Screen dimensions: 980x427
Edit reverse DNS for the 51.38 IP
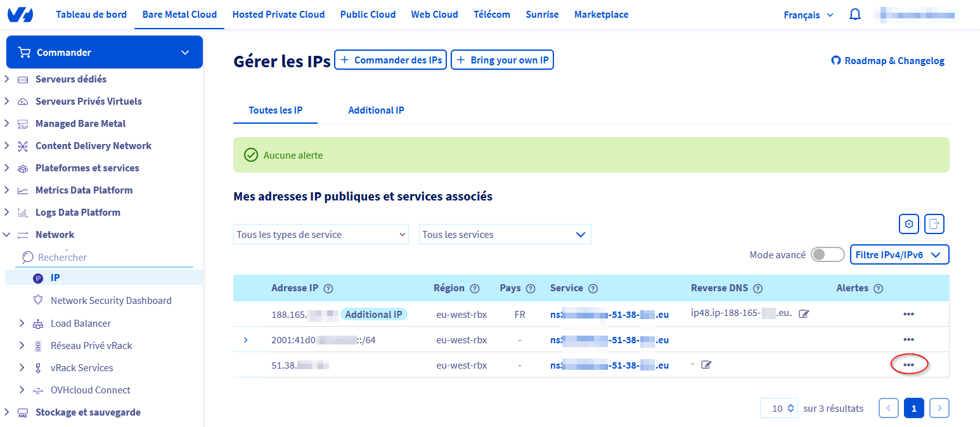coord(706,365)
